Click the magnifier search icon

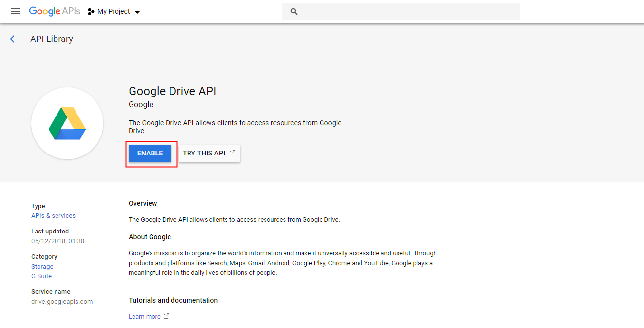click(x=294, y=12)
